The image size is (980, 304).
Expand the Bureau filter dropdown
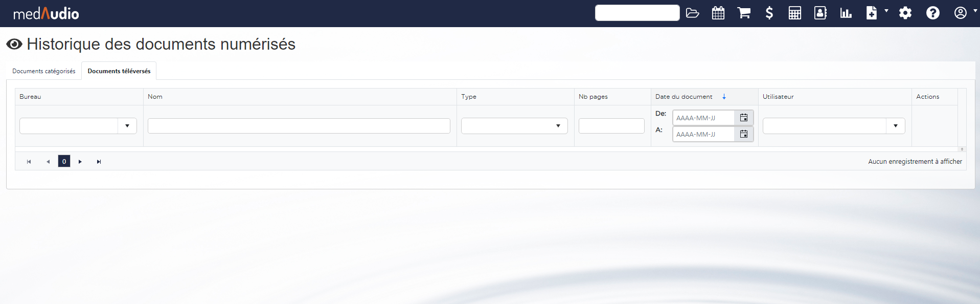[127, 126]
